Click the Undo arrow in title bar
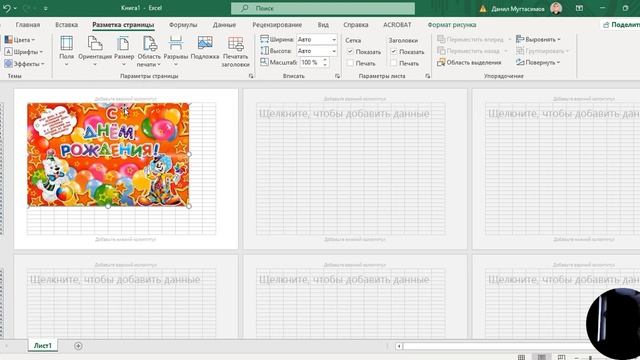This screenshot has height=360, width=640. [7, 8]
